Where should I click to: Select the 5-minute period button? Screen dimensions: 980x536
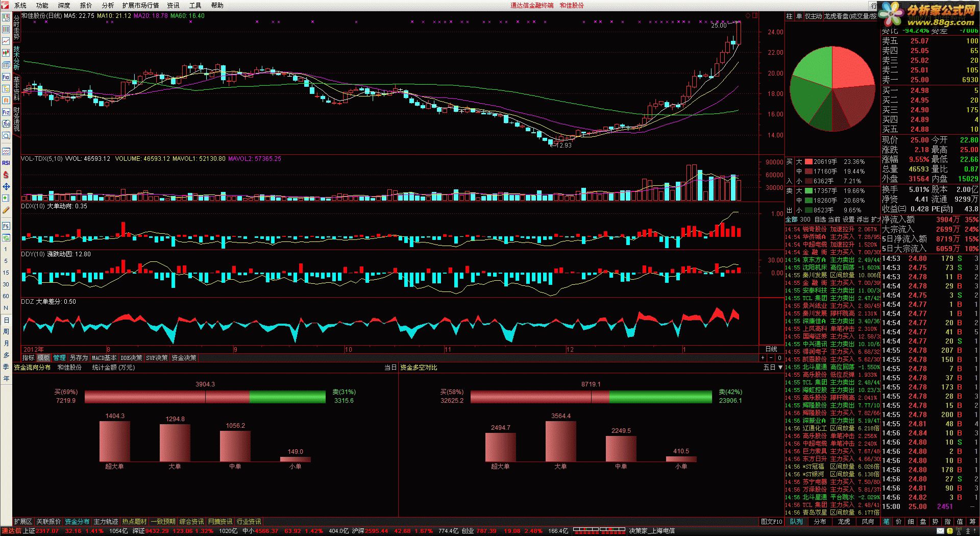point(6,261)
